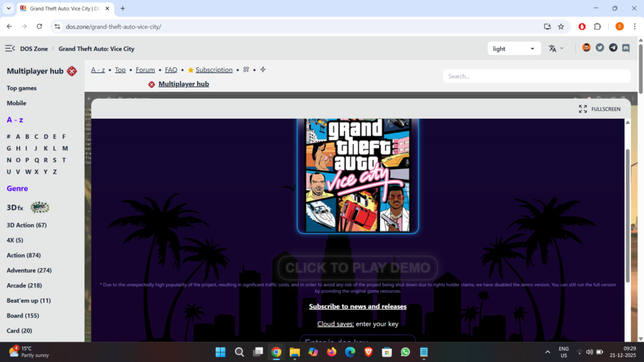
Task: Open the Chrome extensions puzzle icon
Action: 597,26
